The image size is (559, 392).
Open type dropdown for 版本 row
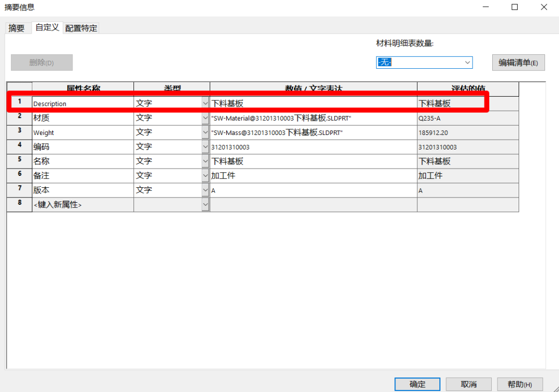(x=205, y=190)
